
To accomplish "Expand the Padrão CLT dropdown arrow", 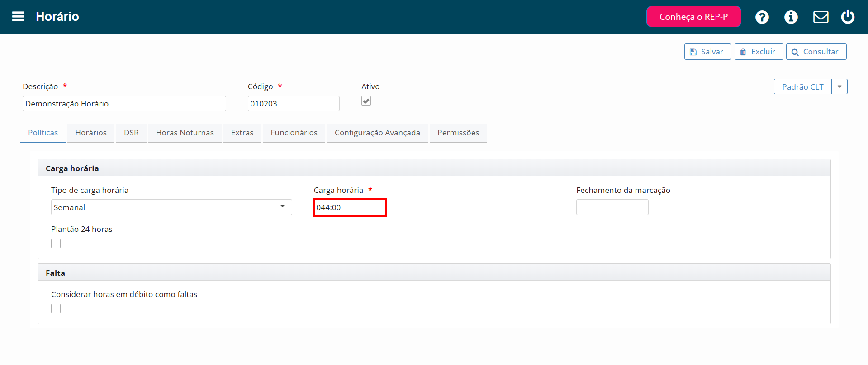I will click(840, 86).
